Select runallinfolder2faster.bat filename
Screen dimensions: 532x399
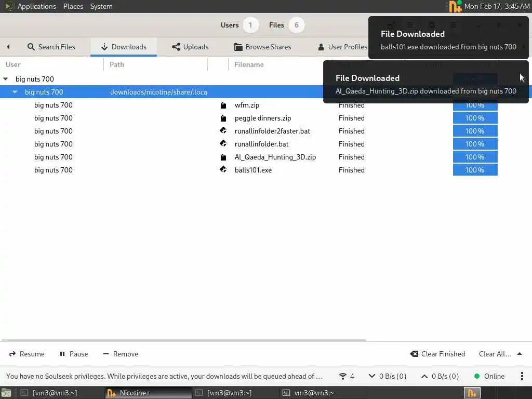pos(272,131)
